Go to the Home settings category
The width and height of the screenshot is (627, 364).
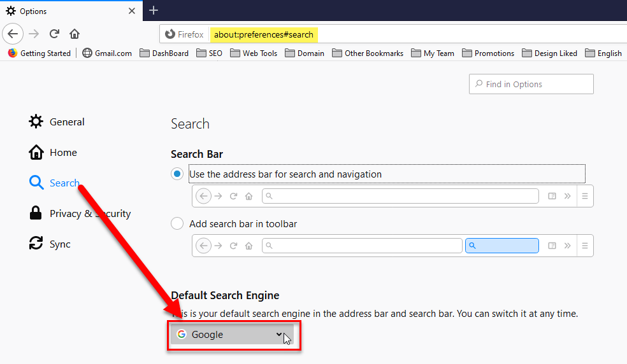pos(53,152)
